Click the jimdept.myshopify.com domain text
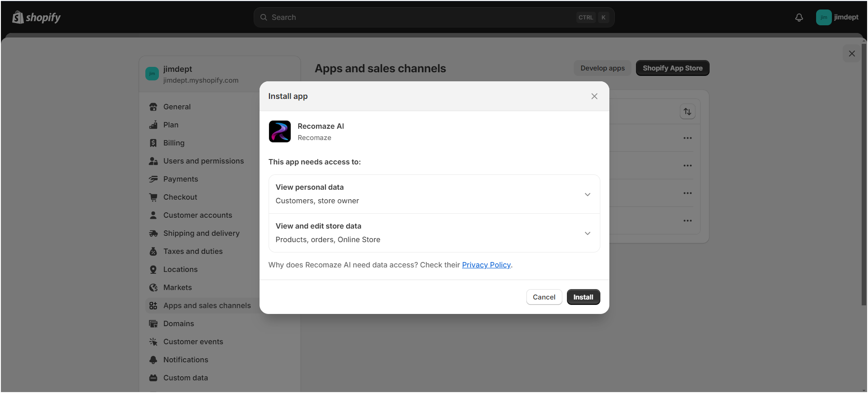Screen dimensions: 868x393 (x=201, y=80)
